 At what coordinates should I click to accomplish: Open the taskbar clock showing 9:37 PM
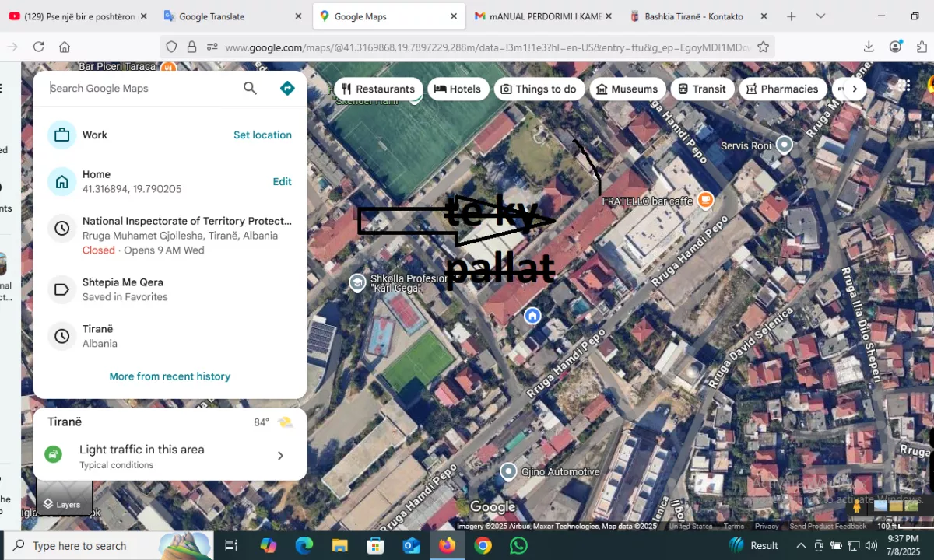[903, 545]
